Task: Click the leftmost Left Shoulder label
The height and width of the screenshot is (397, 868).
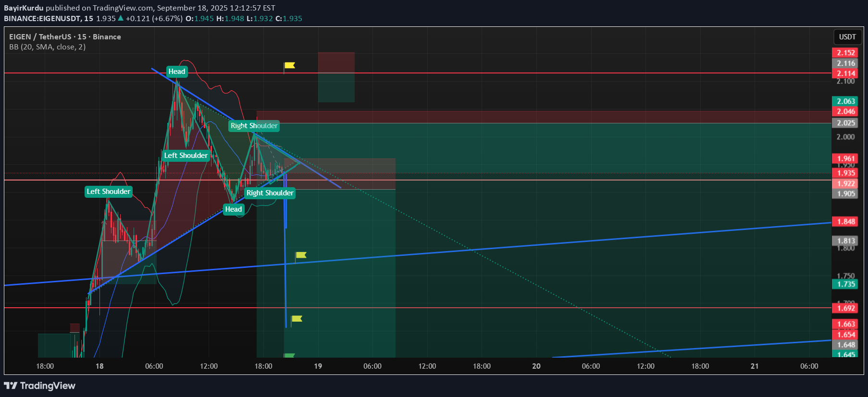Action: pos(109,192)
